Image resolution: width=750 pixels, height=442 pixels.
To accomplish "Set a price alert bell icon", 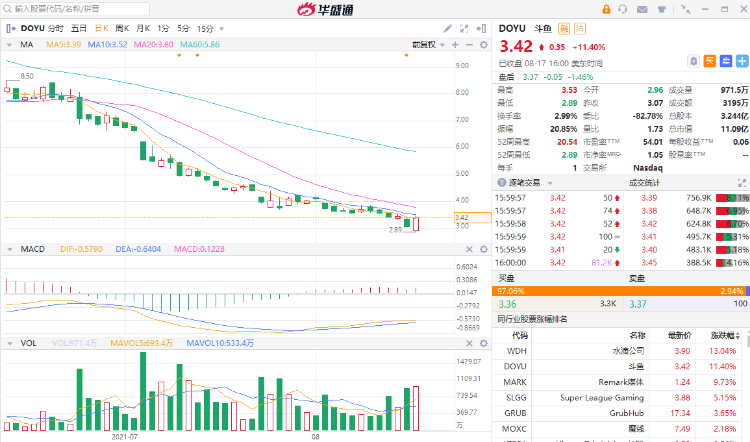I will coord(693,61).
